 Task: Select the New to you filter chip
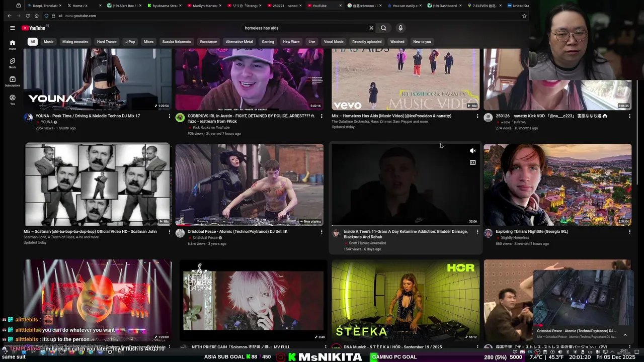[422, 42]
